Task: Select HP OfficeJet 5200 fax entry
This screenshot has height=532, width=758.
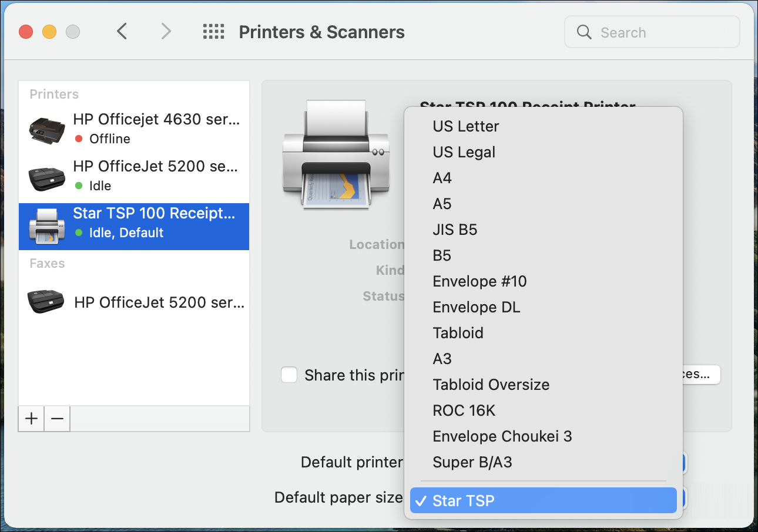Action: pyautogui.click(x=134, y=302)
